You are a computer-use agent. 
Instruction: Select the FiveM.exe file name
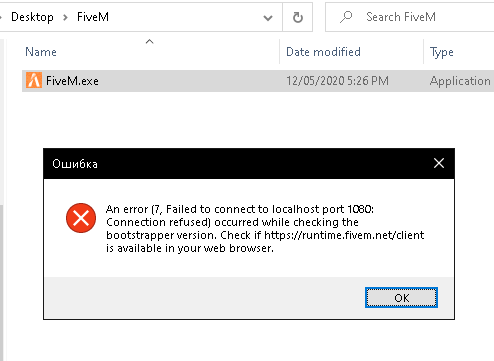tap(72, 81)
